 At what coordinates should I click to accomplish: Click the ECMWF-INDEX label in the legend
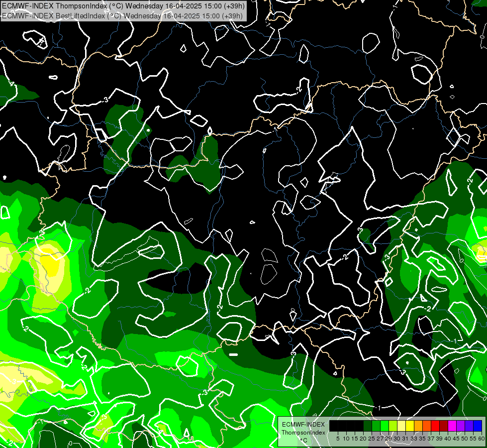pyautogui.click(x=303, y=425)
